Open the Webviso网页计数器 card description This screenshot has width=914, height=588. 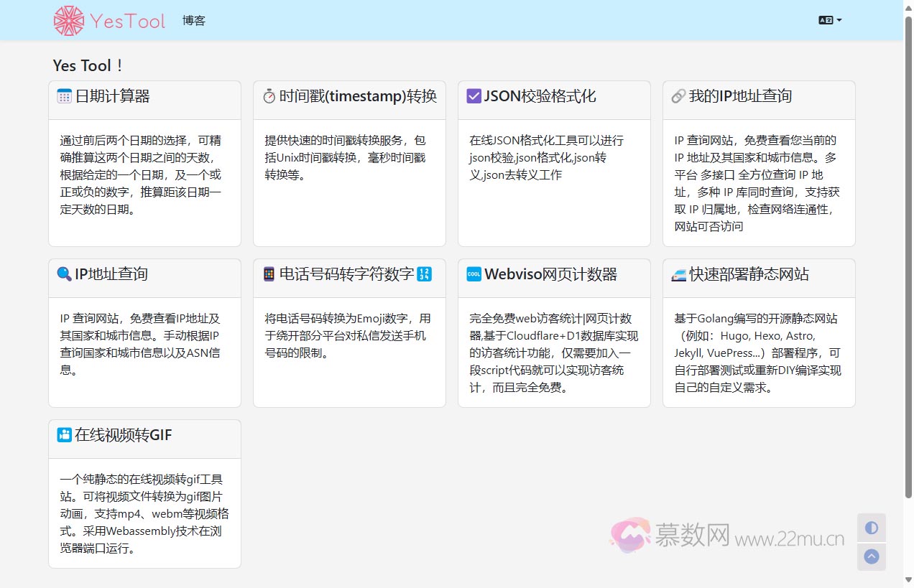(553, 353)
